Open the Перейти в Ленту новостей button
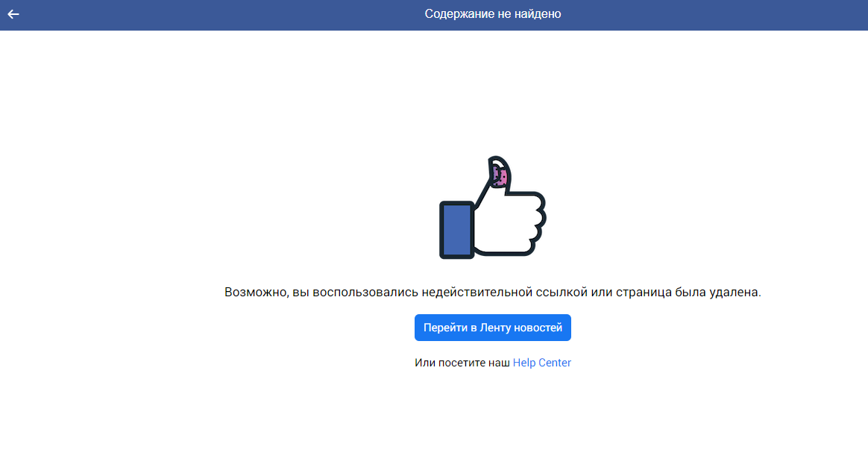868x450 pixels. 493,328
